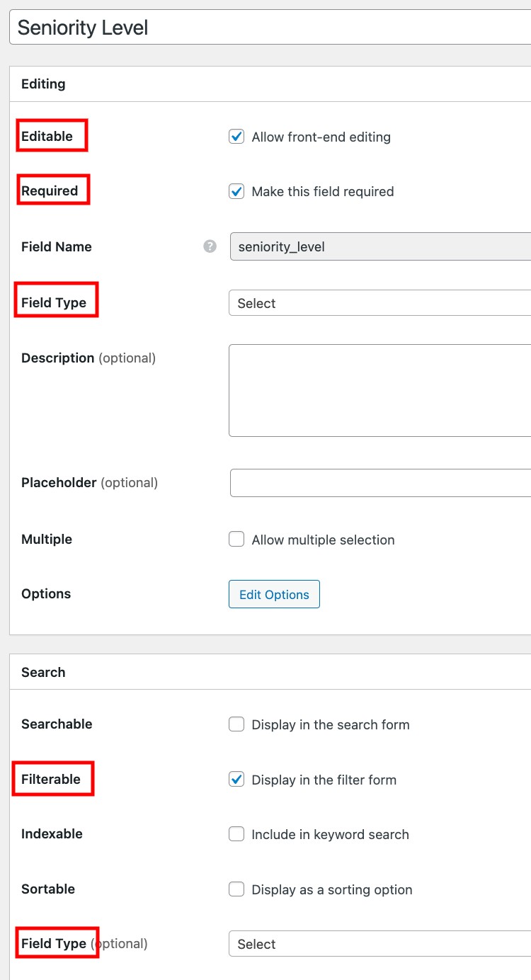Open the optional Field Type dropdown under Search
The image size is (531, 980).
(x=375, y=944)
